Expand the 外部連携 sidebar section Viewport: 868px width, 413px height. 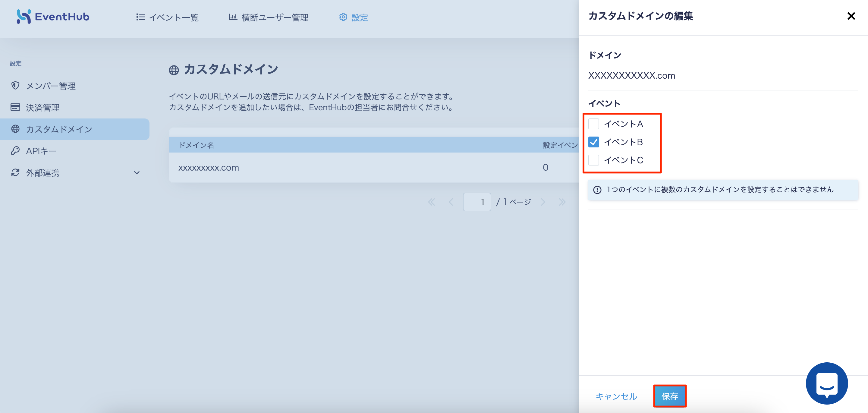[x=137, y=172]
